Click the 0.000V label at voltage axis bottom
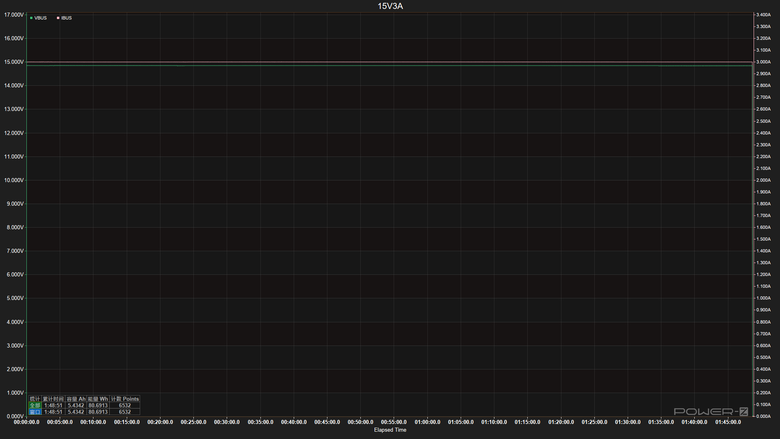Viewport: 780px width, 439px height. pyautogui.click(x=15, y=417)
